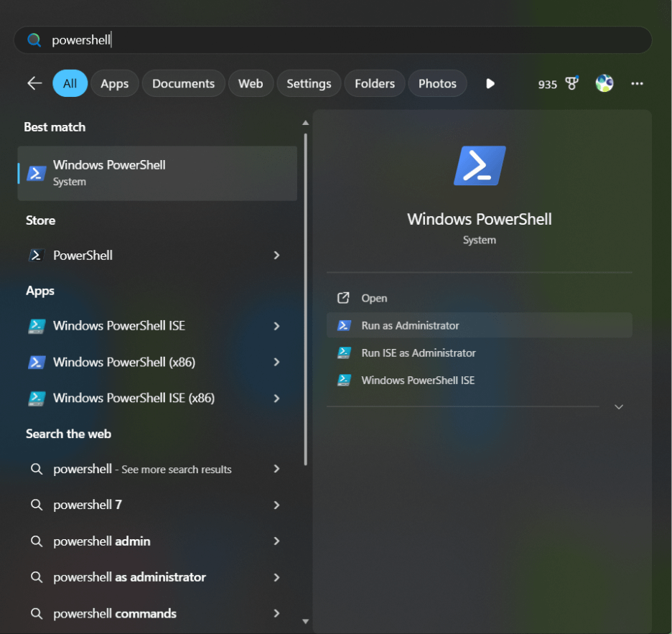The image size is (672, 634).
Task: Select the All filter tab
Action: click(x=70, y=83)
